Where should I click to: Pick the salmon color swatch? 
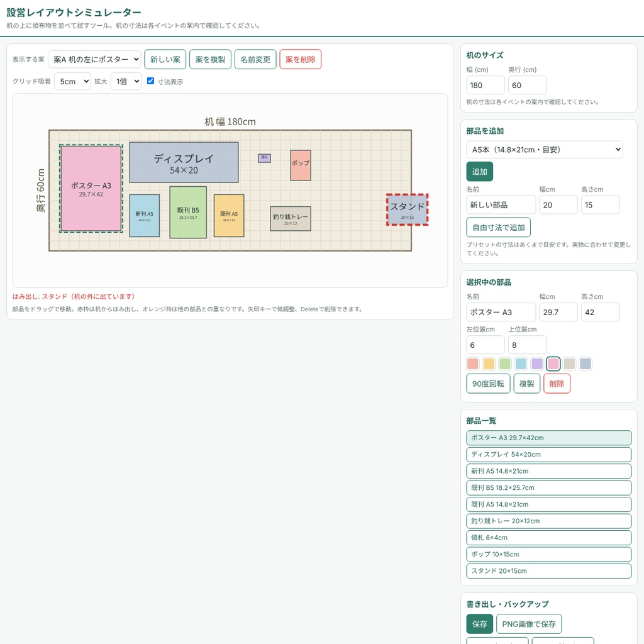tap(473, 364)
